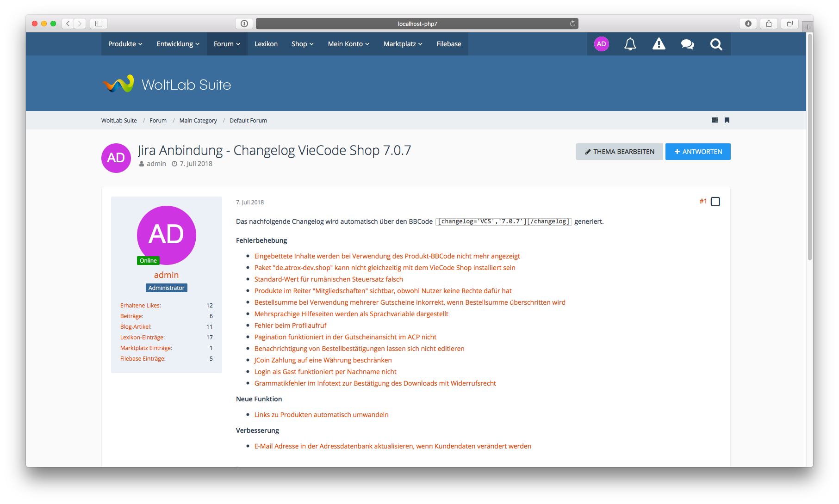Click the Safari share icon
The image size is (839, 504).
click(769, 24)
